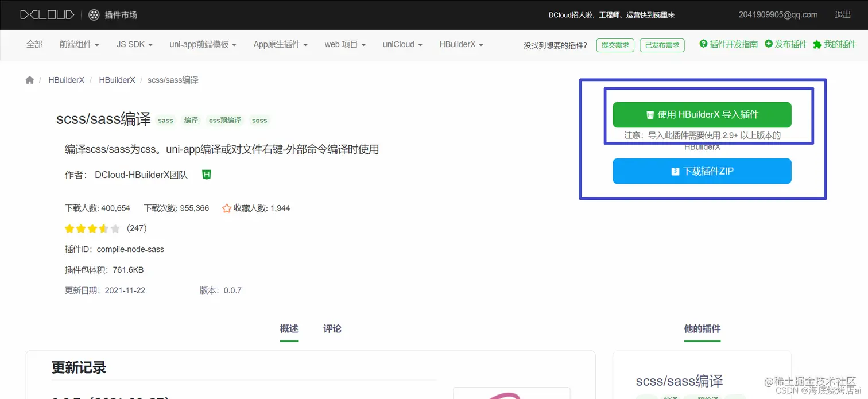
Task: Expand the 前端组件 dropdown
Action: click(x=79, y=44)
